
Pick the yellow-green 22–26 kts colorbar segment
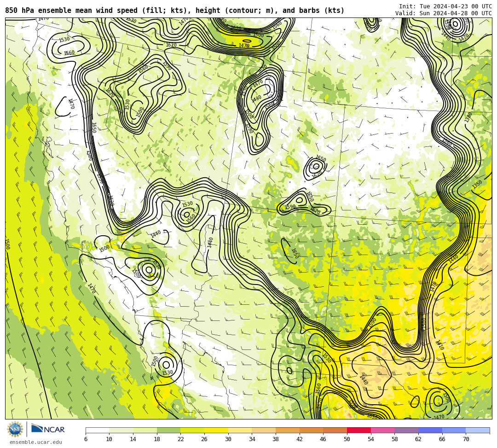coord(192,430)
